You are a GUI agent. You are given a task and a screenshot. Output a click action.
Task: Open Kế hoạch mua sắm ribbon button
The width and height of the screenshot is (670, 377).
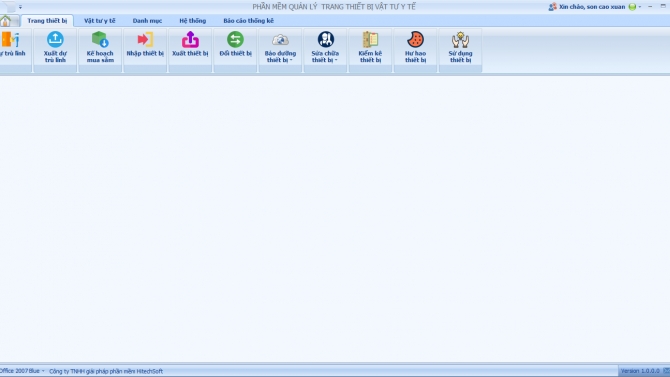pyautogui.click(x=100, y=47)
